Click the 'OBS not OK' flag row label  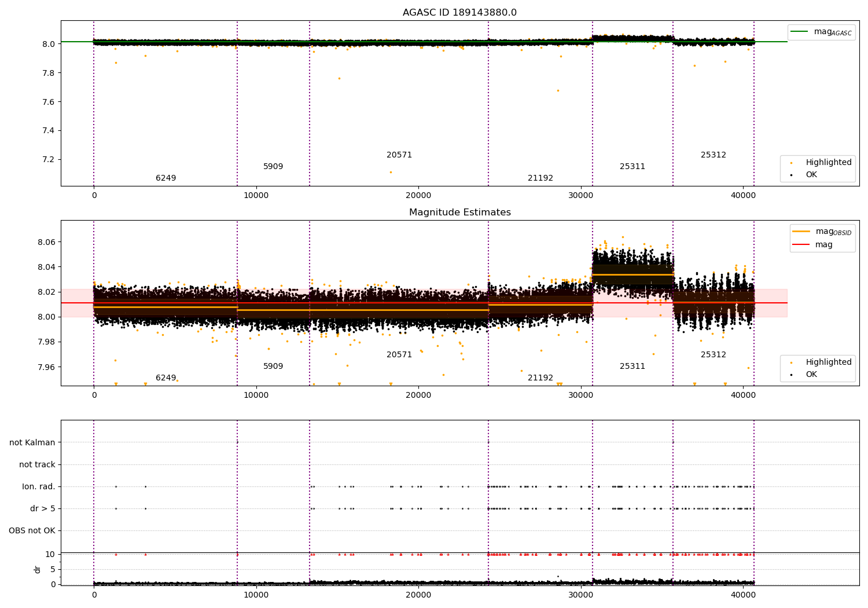pyautogui.click(x=32, y=530)
